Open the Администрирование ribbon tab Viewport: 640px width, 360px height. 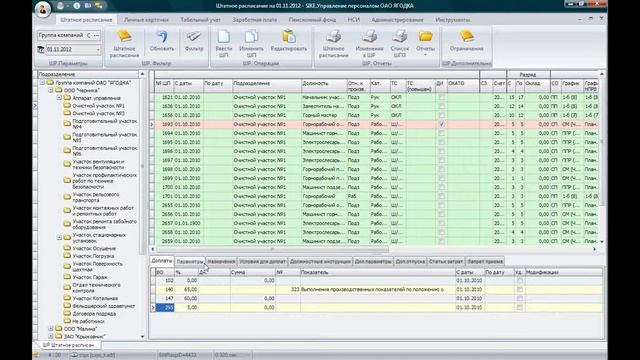[398, 20]
